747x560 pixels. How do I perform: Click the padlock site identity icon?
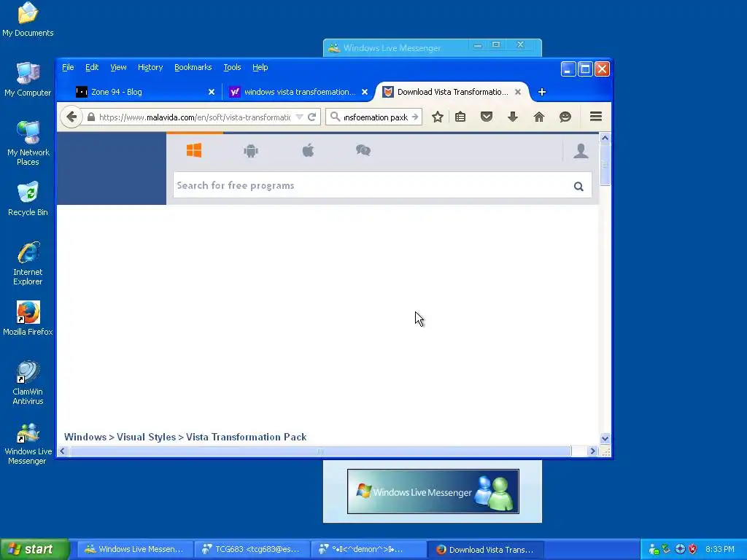click(x=90, y=117)
